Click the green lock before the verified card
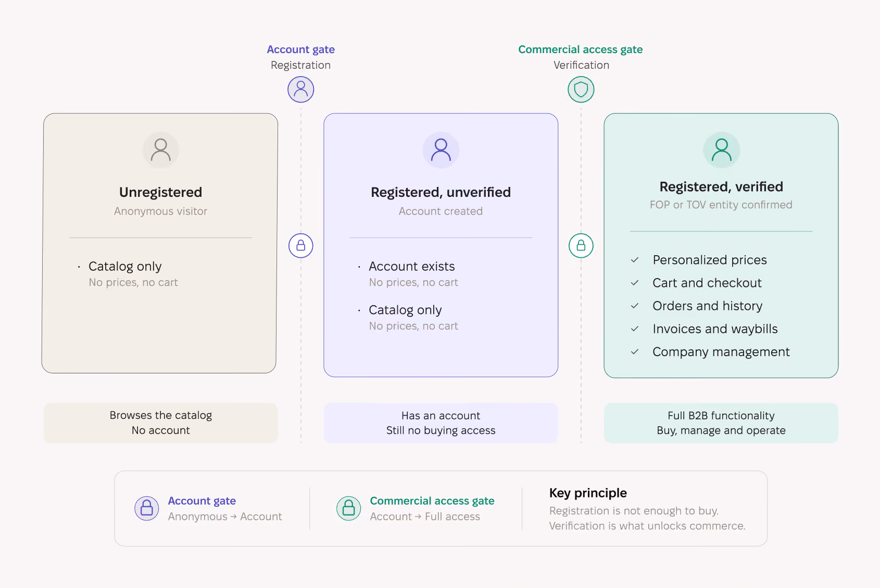The image size is (880, 588). [x=581, y=245]
